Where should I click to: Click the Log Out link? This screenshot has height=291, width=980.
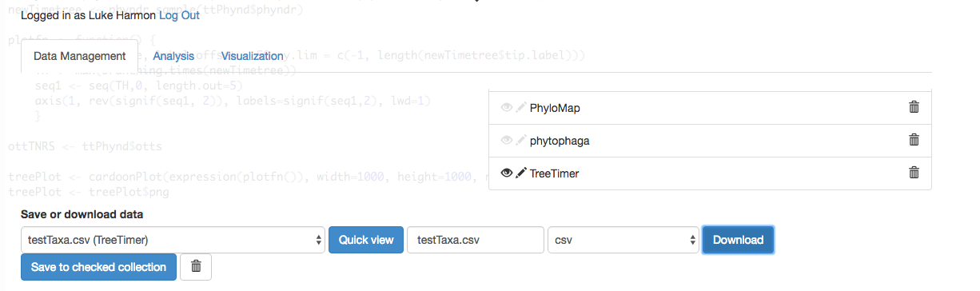click(x=179, y=15)
